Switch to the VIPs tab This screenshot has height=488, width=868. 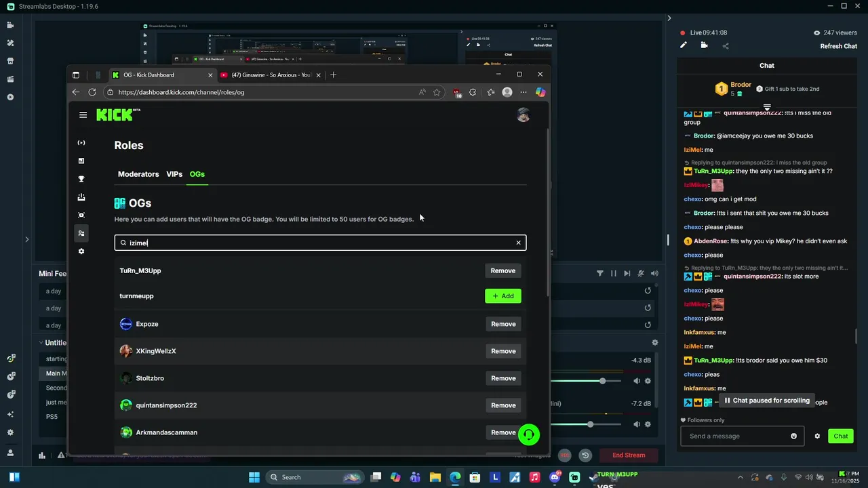tap(174, 174)
